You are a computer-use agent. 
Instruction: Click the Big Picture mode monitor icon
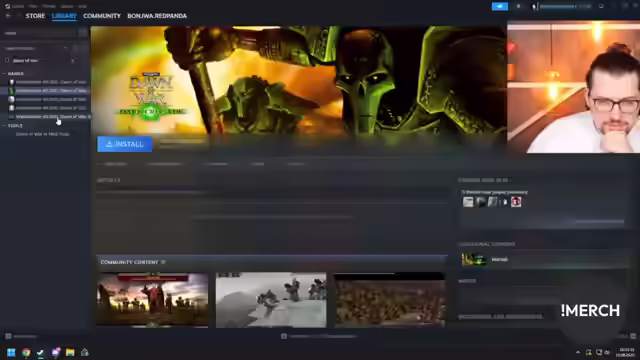click(x=601, y=6)
